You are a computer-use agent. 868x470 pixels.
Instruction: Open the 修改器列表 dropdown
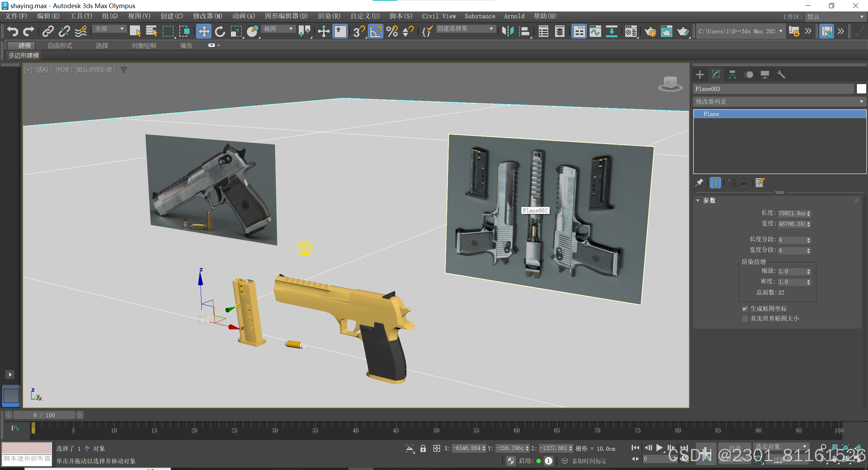click(x=779, y=102)
